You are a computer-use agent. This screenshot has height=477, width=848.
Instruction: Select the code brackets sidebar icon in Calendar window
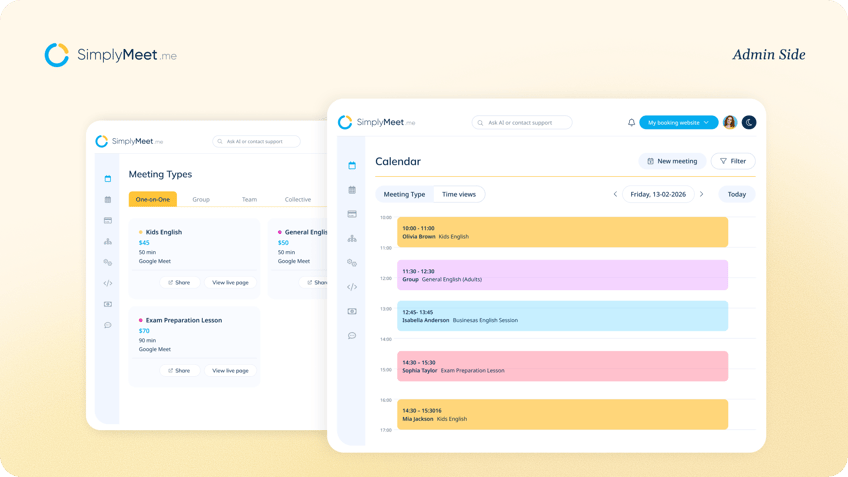352,287
